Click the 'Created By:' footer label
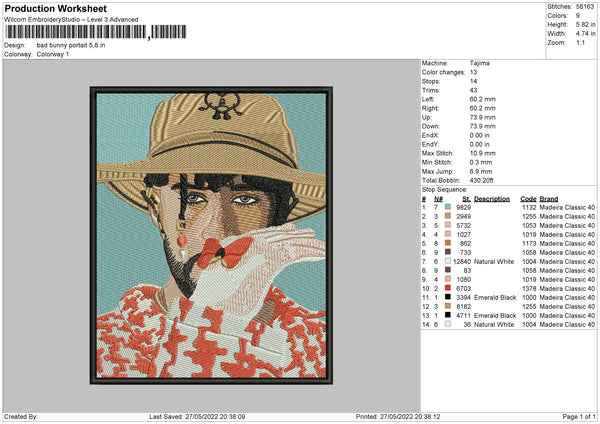The height and width of the screenshot is (424, 600). tap(21, 416)
